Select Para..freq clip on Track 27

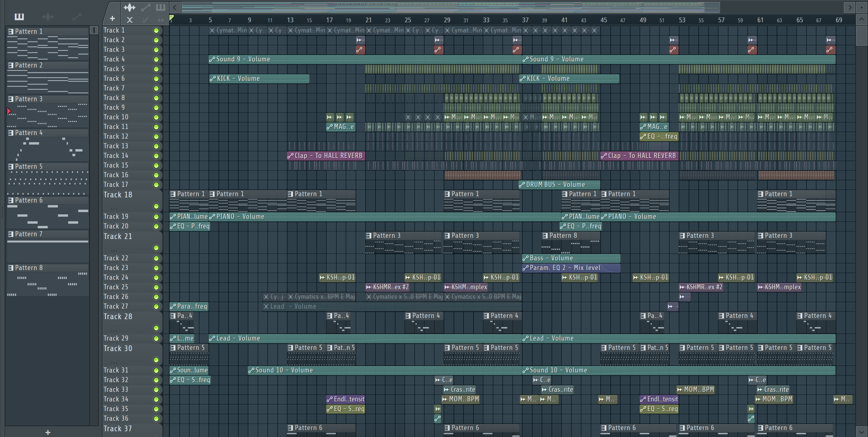click(x=189, y=306)
